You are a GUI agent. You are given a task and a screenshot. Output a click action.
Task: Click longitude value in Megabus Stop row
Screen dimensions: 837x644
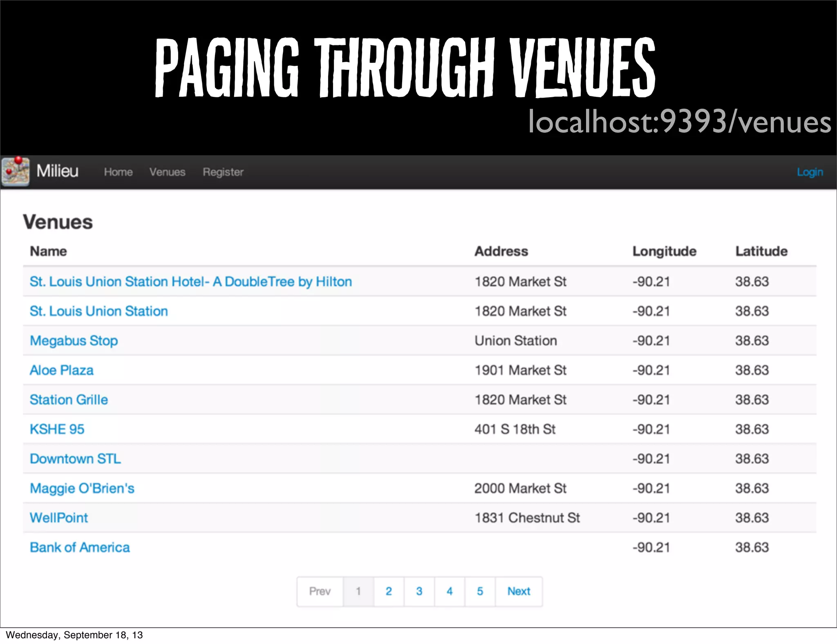pos(651,341)
